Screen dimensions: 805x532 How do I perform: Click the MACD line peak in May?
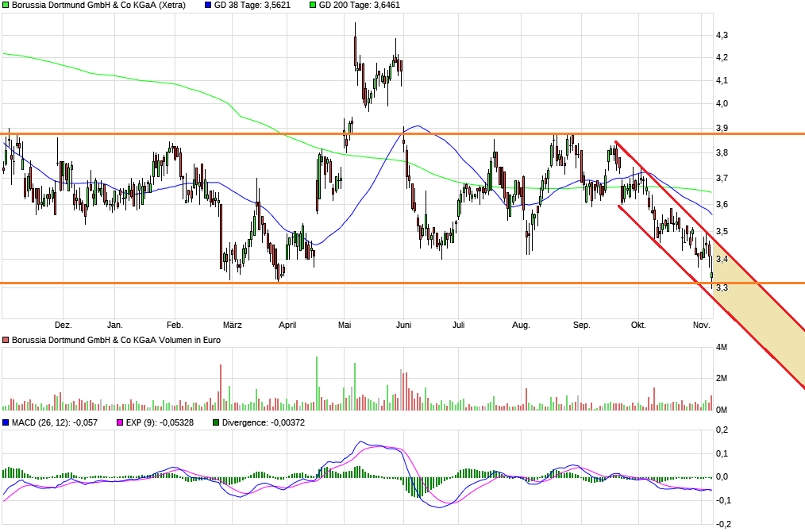coord(361,441)
